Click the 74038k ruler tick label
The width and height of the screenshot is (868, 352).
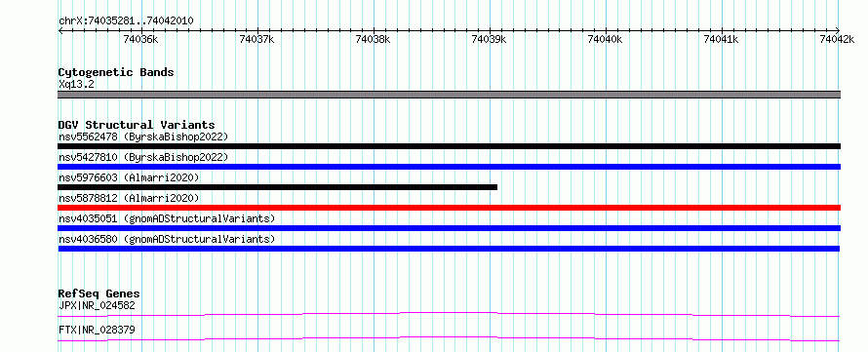click(x=374, y=39)
